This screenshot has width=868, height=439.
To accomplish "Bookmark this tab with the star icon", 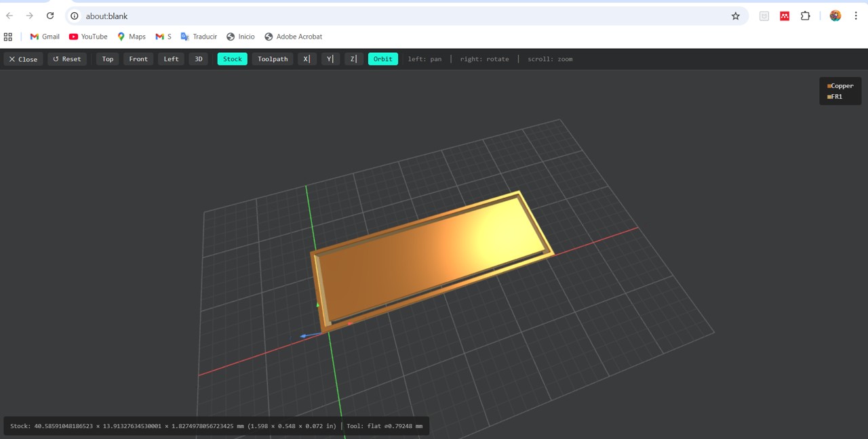I will pos(736,16).
